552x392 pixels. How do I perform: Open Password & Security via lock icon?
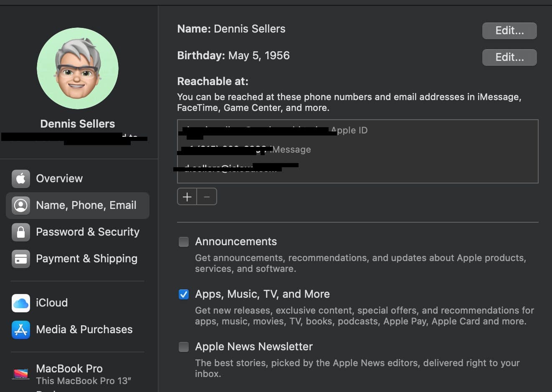(x=20, y=232)
